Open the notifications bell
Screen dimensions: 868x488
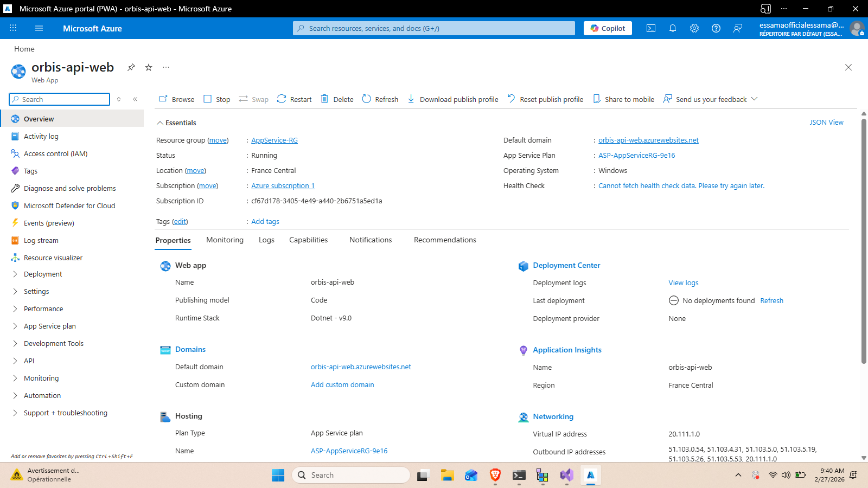tap(673, 28)
